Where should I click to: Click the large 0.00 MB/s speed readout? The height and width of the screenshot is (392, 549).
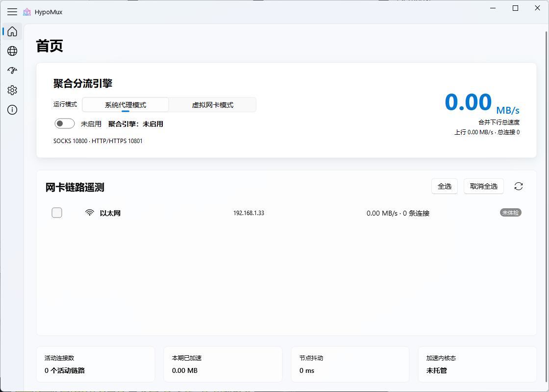[x=482, y=103]
